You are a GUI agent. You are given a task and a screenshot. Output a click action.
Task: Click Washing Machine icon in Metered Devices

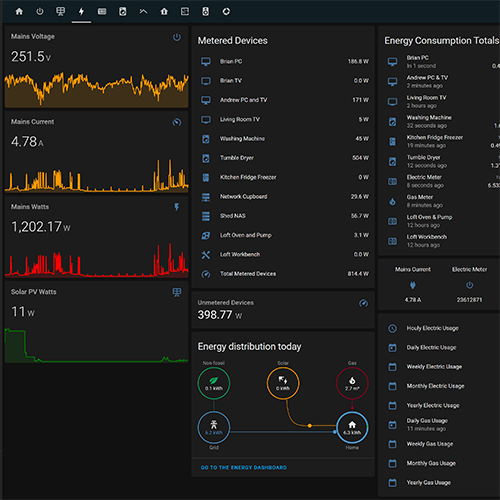click(x=206, y=139)
